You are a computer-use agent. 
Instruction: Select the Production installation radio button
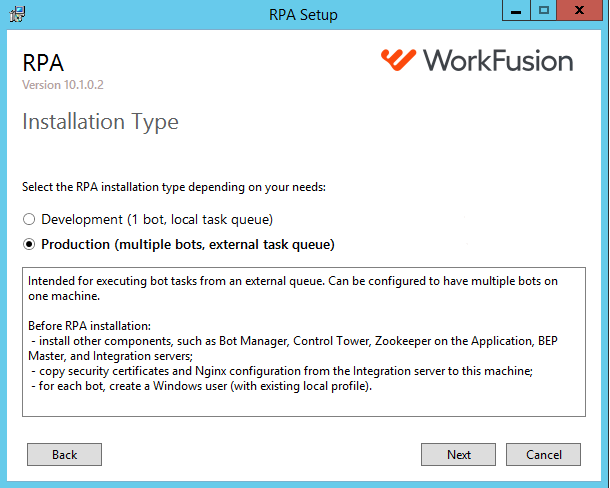pos(29,244)
